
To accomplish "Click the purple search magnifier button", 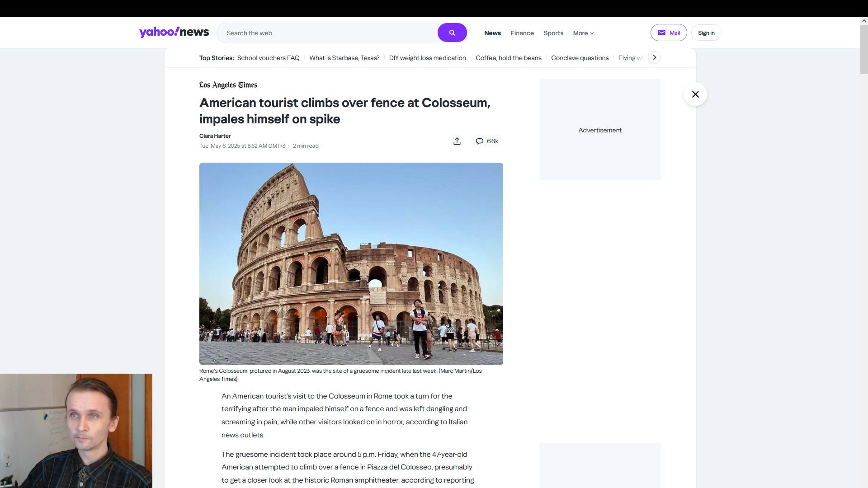I will [x=452, y=33].
